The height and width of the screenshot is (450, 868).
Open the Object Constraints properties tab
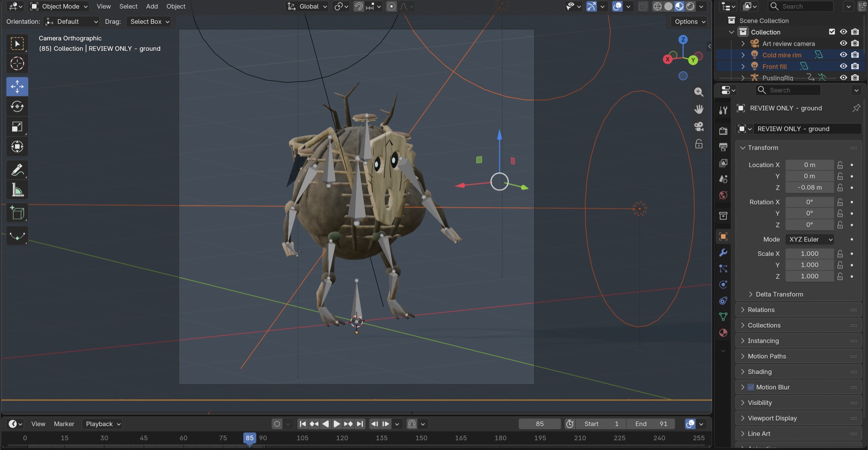723,301
